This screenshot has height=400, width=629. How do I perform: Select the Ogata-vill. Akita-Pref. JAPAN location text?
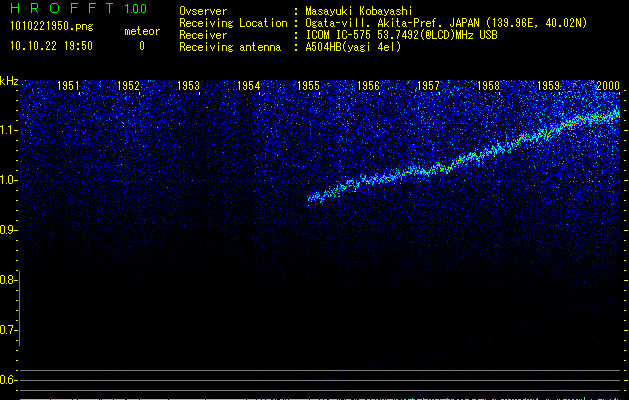[x=446, y=23]
